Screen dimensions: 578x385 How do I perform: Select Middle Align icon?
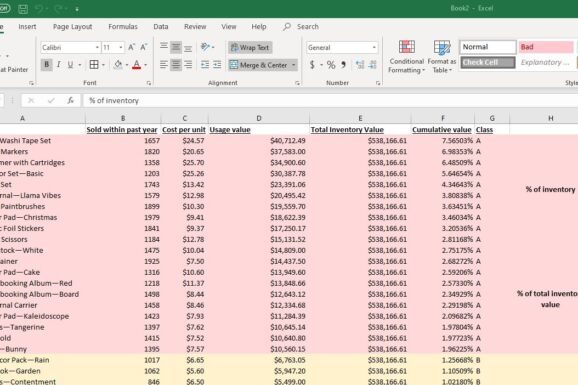pos(176,47)
